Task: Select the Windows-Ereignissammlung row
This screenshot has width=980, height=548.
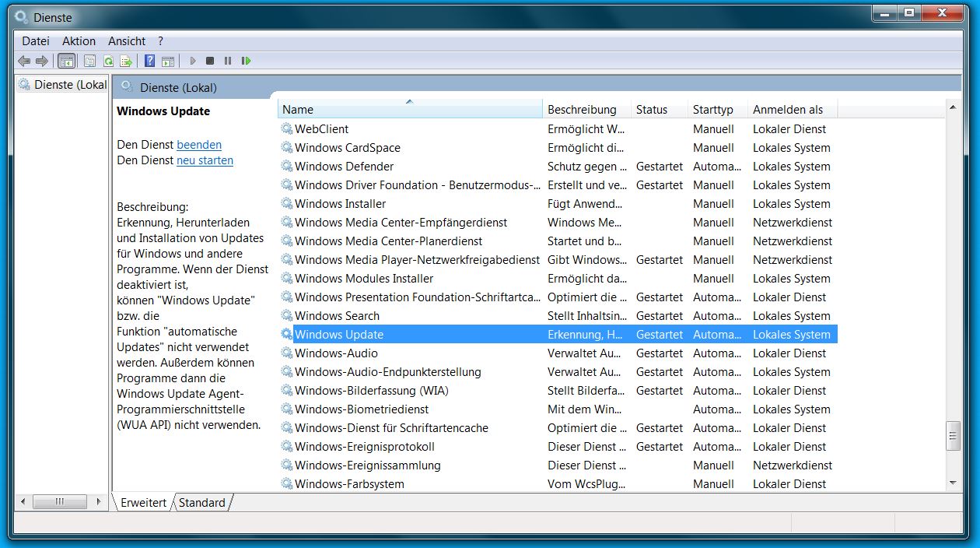Action: click(558, 465)
